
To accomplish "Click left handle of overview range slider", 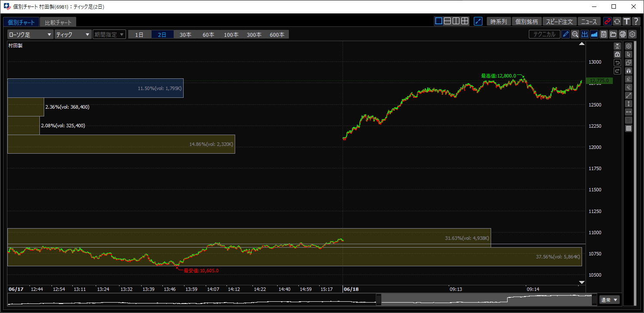I will 379,300.
